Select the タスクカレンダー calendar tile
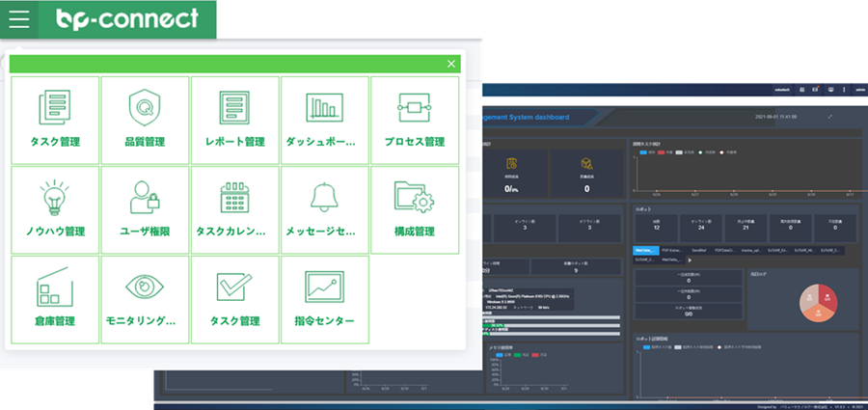The width and height of the screenshot is (868, 410). point(234,209)
